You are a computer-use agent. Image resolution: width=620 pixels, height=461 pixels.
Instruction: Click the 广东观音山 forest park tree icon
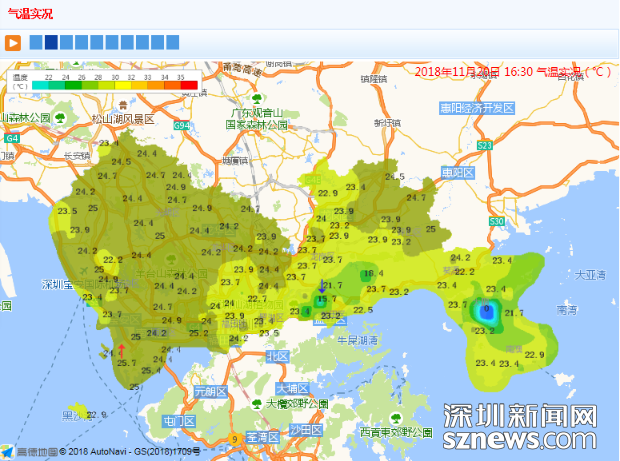pos(257,101)
